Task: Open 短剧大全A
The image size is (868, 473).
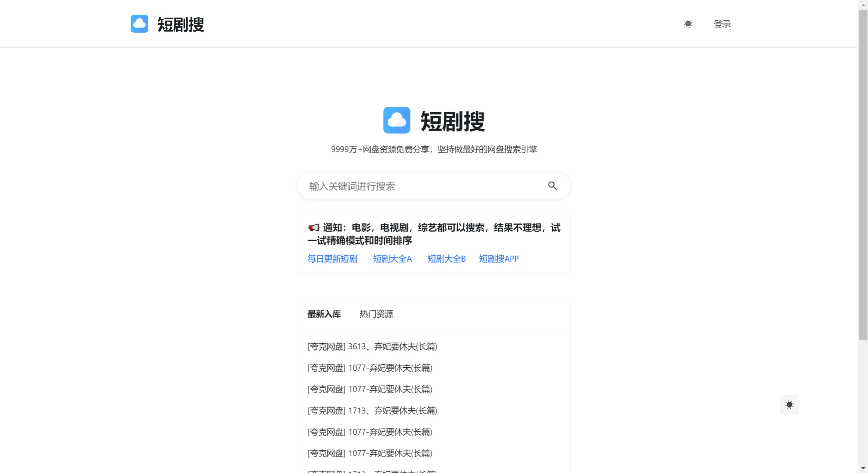Action: coord(392,258)
